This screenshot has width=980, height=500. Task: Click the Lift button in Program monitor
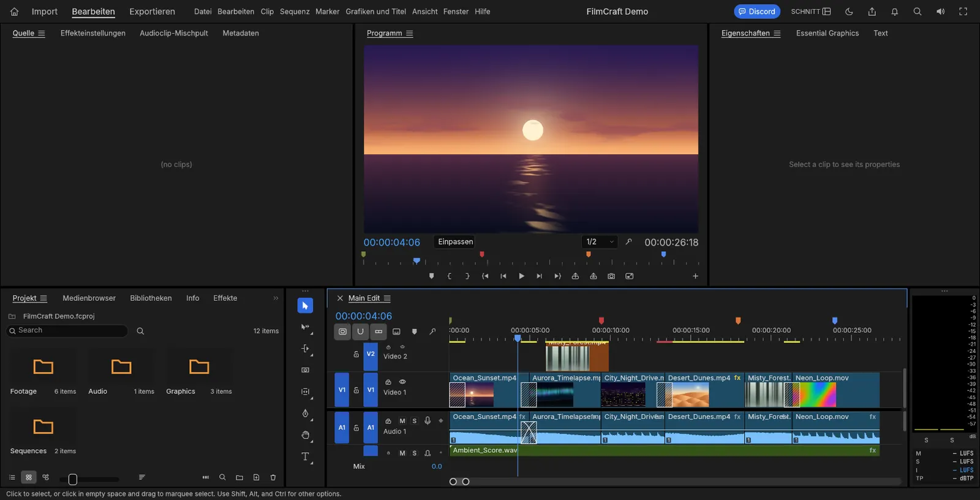[x=575, y=276]
